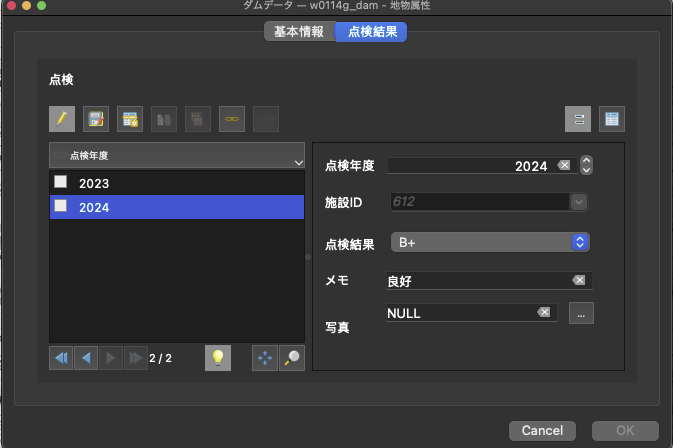Click the yellow link existing feature icon

click(x=232, y=119)
